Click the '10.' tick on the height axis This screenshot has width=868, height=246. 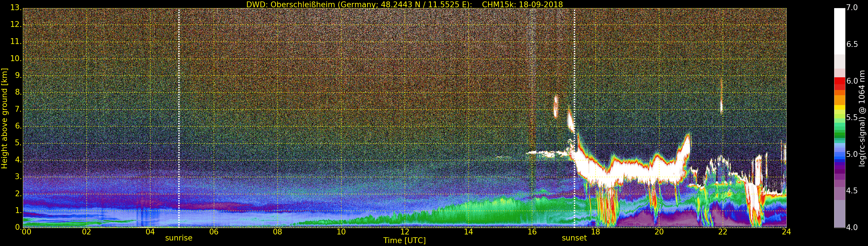(x=16, y=58)
